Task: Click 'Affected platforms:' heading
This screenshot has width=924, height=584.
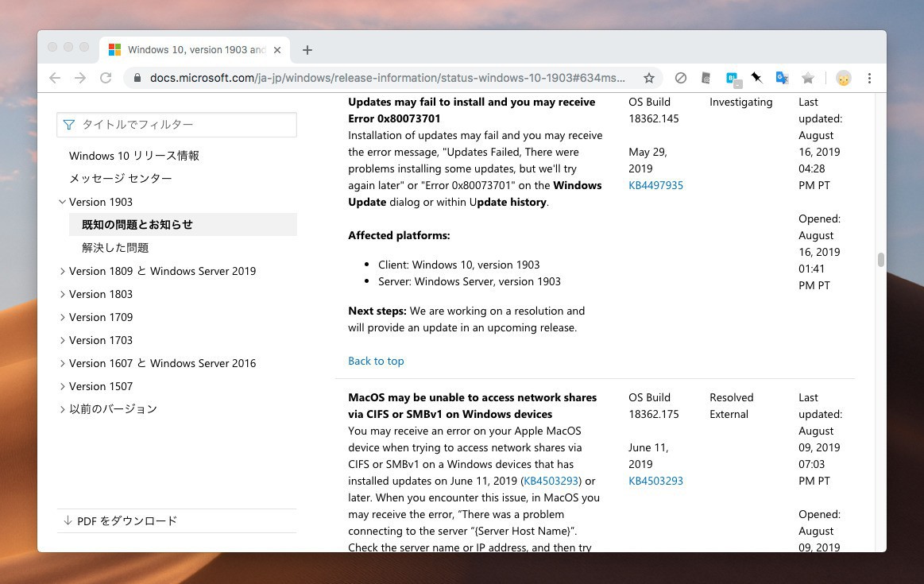Action: click(x=399, y=235)
